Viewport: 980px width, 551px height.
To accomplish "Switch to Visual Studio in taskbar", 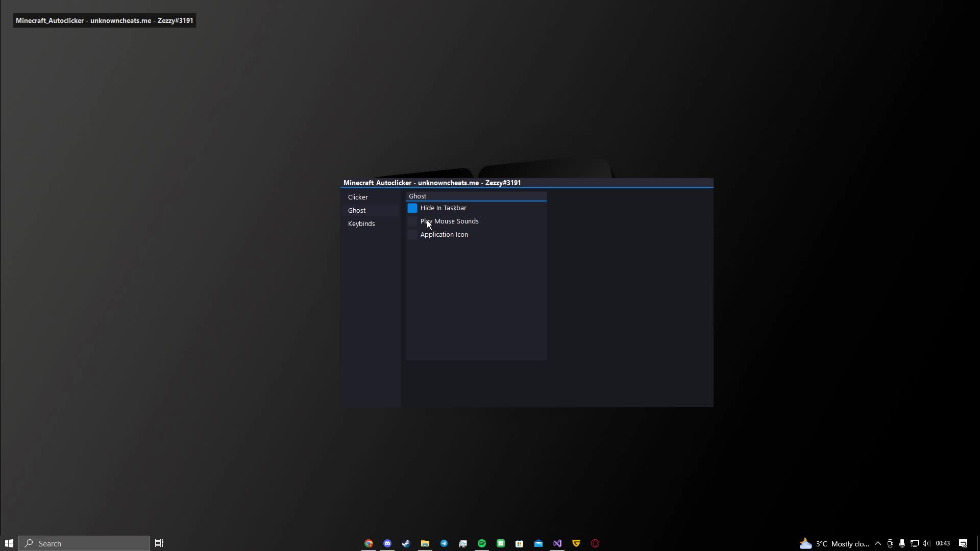I will click(x=557, y=543).
